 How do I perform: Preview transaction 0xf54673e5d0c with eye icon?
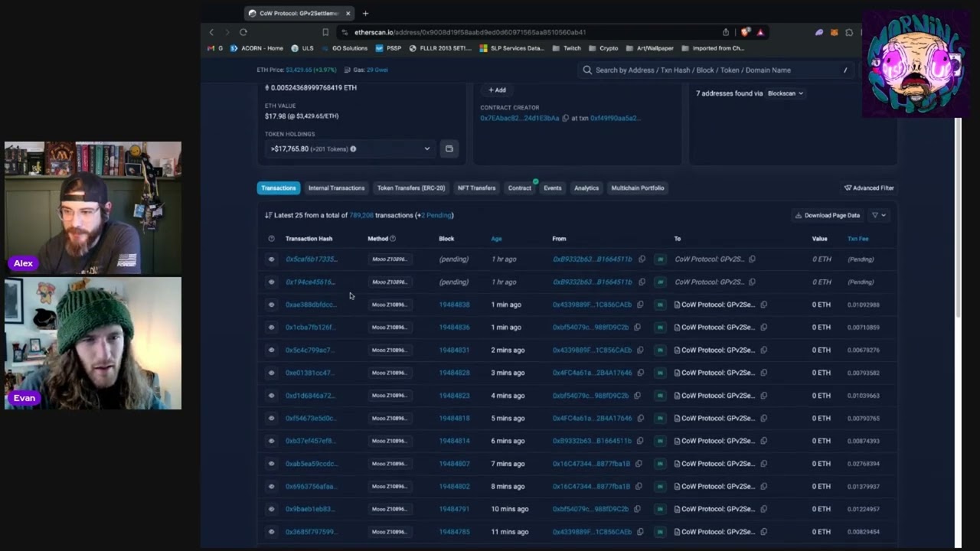tap(271, 419)
